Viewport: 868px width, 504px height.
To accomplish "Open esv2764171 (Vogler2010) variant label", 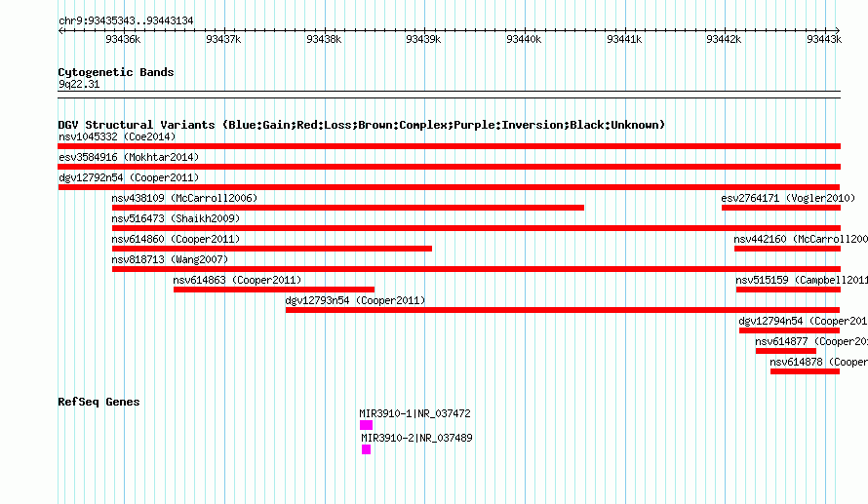I will pyautogui.click(x=788, y=198).
